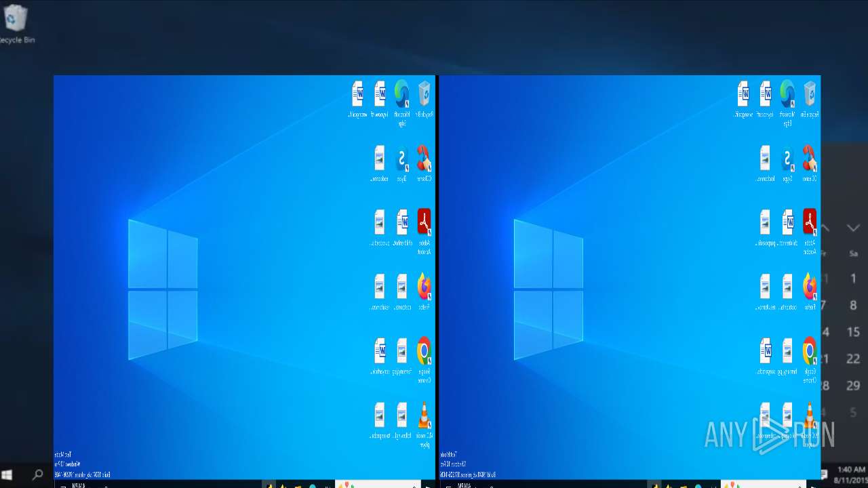This screenshot has height=488, width=868.
Task: Pick date 29 in the calendar flyout
Action: (853, 386)
